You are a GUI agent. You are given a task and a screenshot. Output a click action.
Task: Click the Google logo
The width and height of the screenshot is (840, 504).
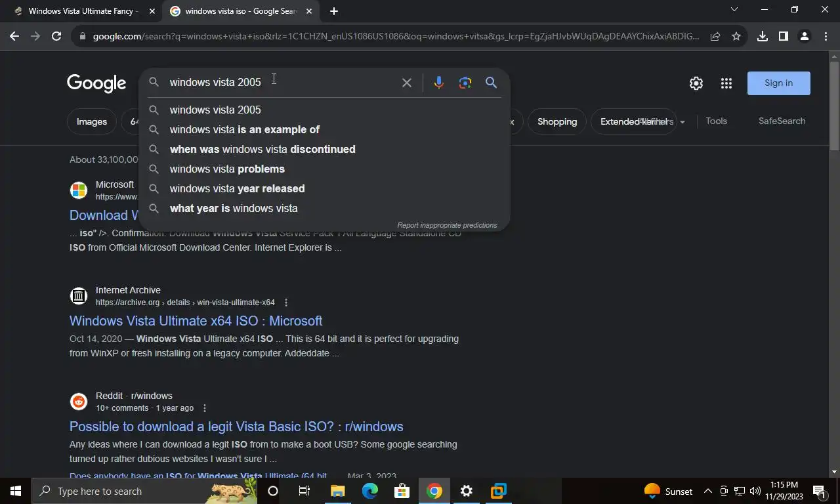point(96,83)
